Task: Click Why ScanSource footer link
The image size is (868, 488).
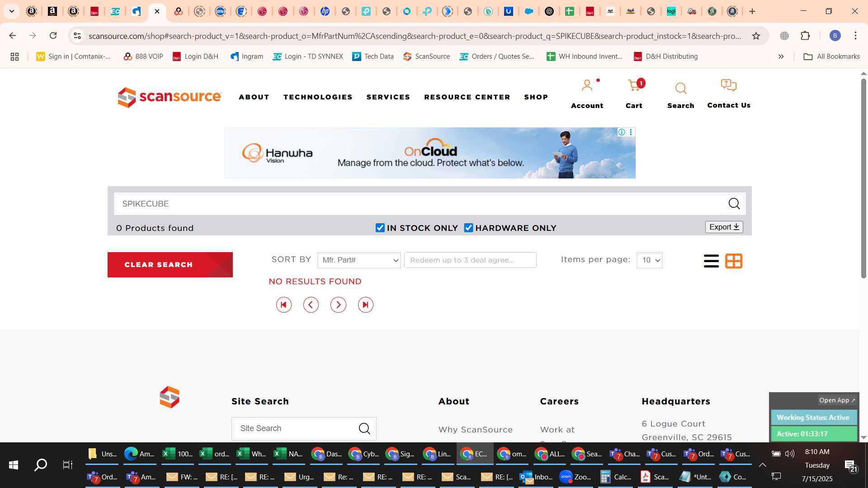Action: [476, 430]
